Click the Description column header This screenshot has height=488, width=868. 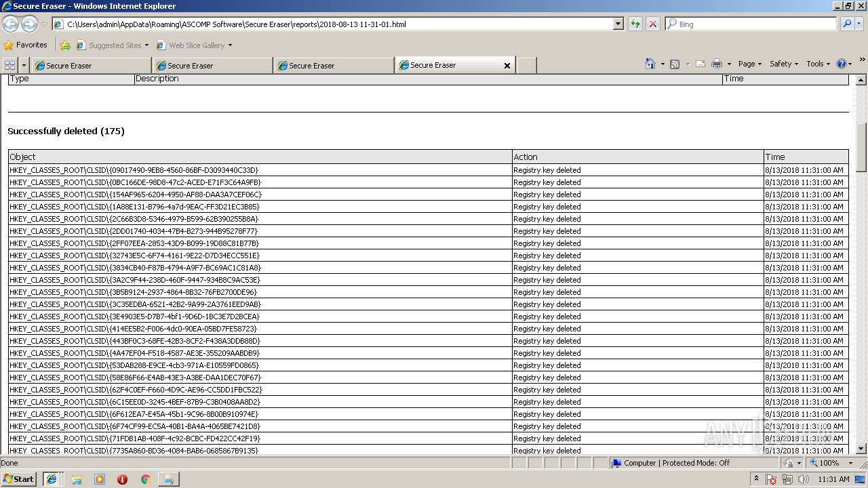coord(429,79)
